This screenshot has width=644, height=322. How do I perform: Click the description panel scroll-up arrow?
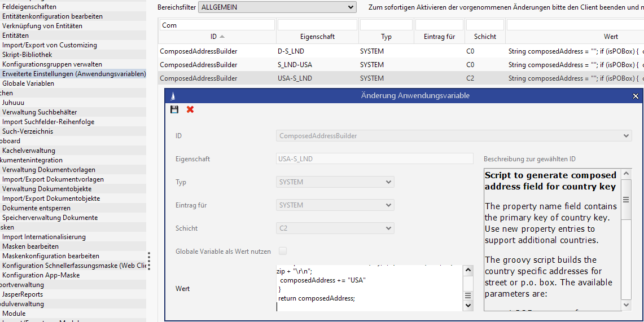pos(626,174)
